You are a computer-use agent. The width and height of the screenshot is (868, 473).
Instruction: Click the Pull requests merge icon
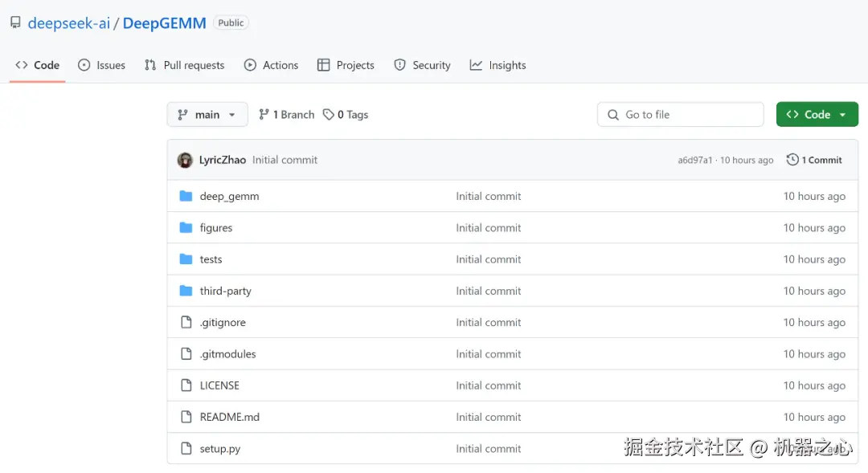[x=150, y=65]
